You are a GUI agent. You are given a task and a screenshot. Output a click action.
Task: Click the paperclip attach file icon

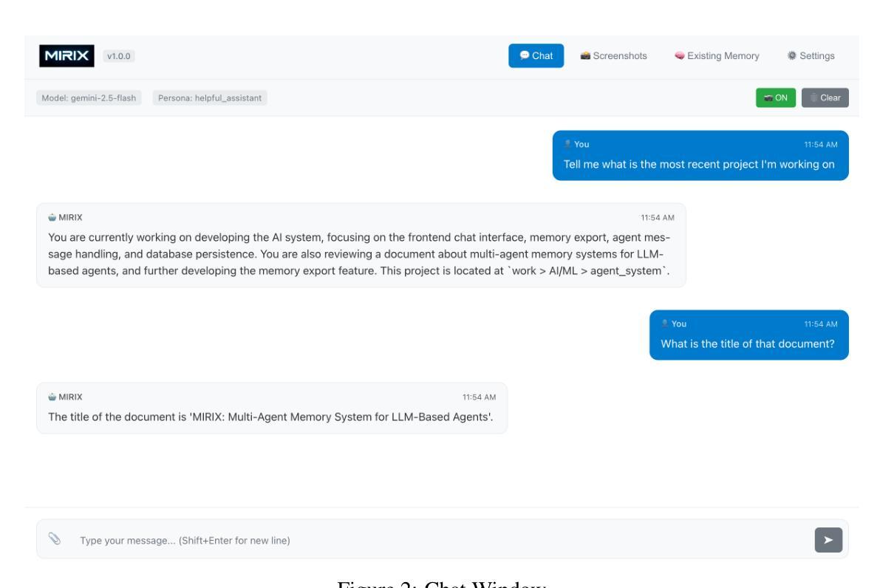(55, 539)
